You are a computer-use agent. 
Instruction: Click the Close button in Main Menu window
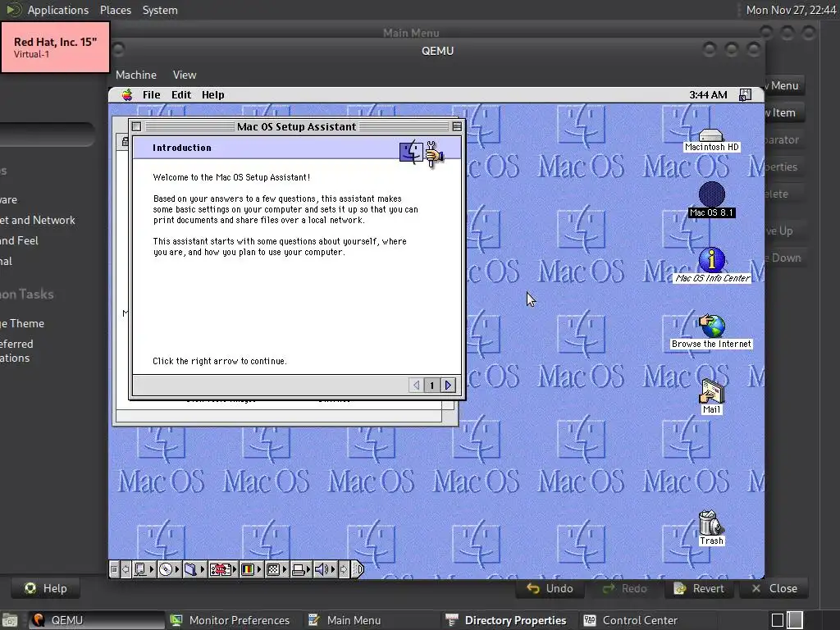774,589
